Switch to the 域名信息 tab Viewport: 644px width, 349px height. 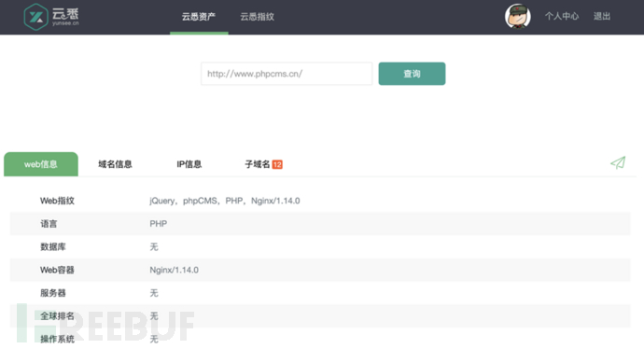[115, 164]
